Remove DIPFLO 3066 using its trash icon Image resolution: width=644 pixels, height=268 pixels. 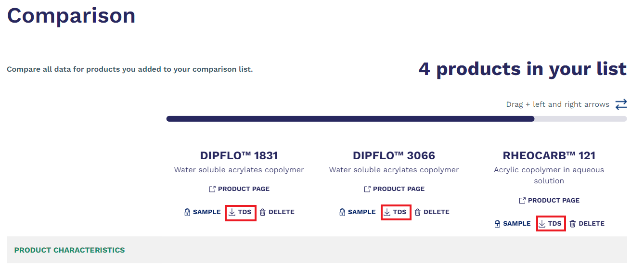tap(418, 212)
